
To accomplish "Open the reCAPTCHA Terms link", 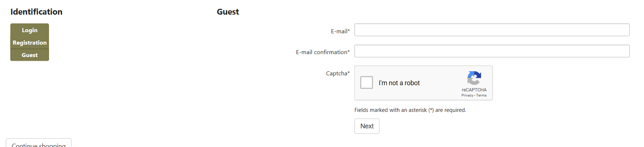I will point(481,95).
